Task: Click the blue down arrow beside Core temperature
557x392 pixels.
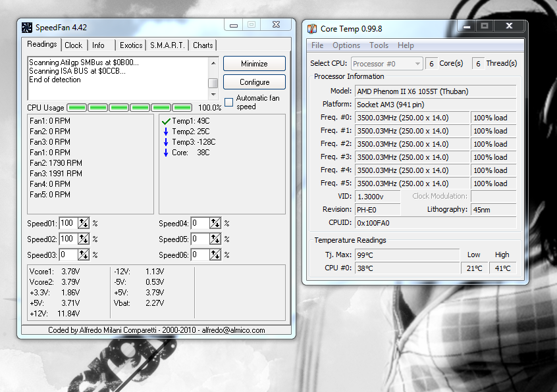Action: click(165, 153)
